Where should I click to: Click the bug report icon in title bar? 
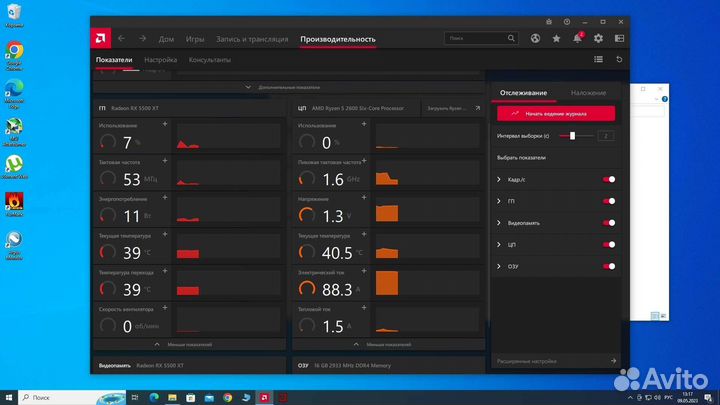[549, 22]
